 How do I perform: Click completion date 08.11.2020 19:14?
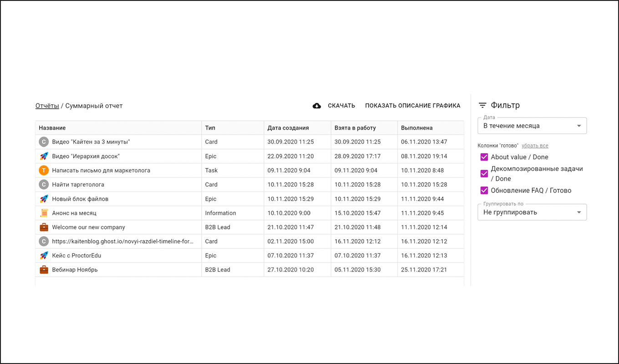424,156
